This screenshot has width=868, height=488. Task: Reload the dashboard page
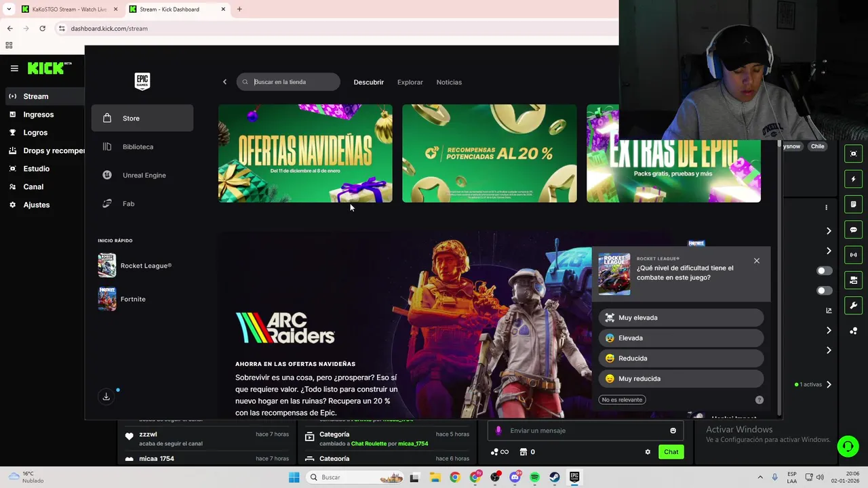point(42,28)
